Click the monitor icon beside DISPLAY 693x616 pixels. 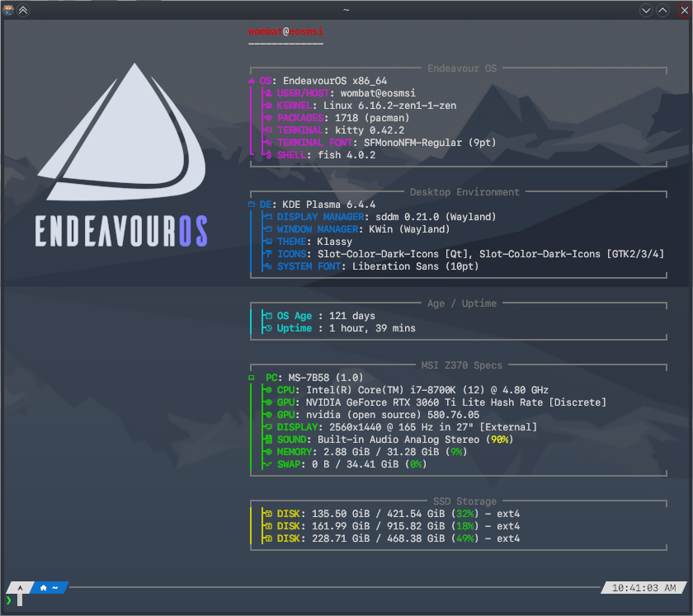point(268,427)
